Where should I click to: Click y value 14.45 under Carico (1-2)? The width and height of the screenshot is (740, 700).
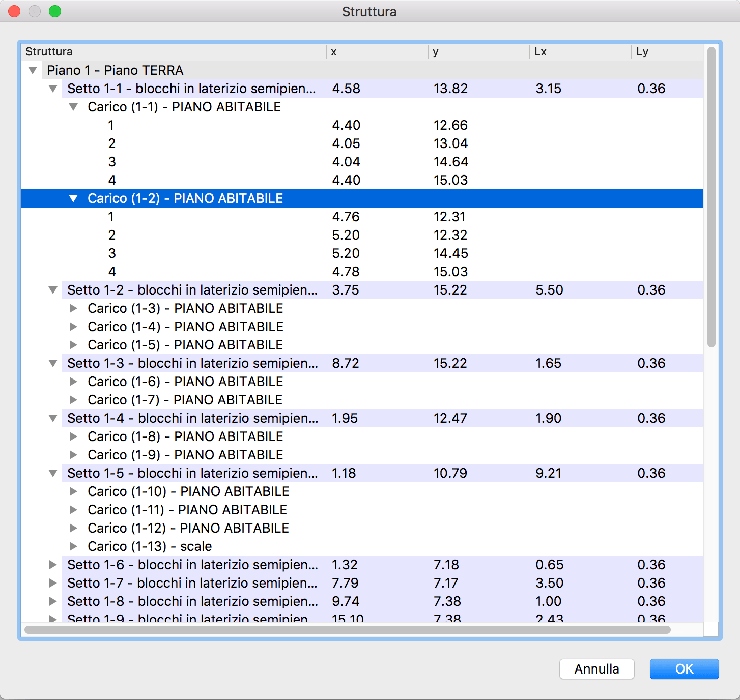(451, 253)
